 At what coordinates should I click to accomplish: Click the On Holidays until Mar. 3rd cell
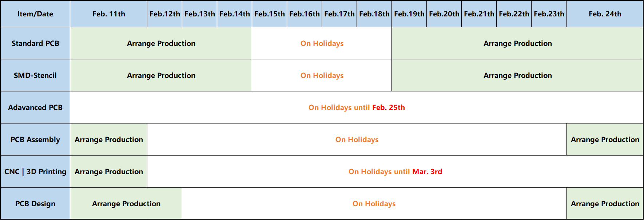pos(395,172)
